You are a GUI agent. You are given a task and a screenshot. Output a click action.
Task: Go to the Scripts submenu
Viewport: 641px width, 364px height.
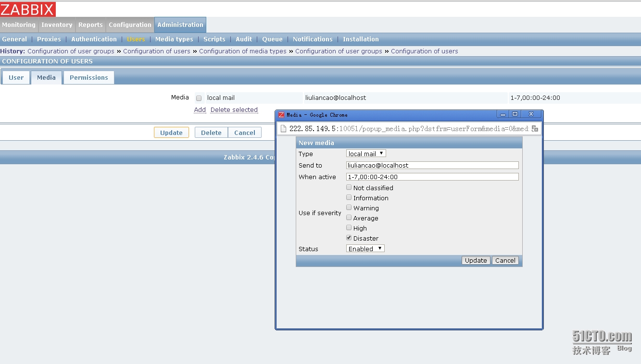(x=214, y=39)
